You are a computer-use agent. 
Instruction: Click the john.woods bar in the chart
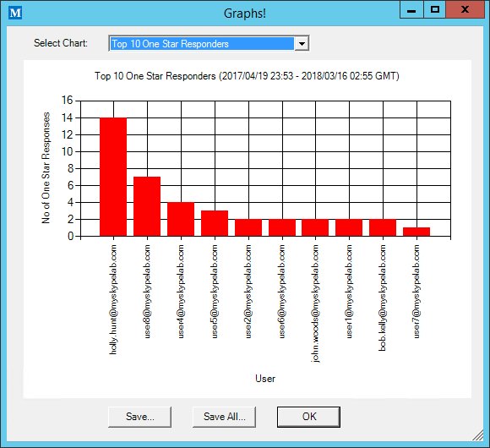[x=315, y=227]
